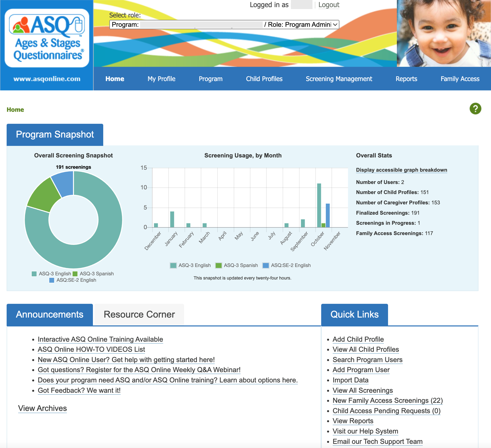Open Search Program Users link
Image resolution: width=491 pixels, height=448 pixels.
pyautogui.click(x=368, y=360)
